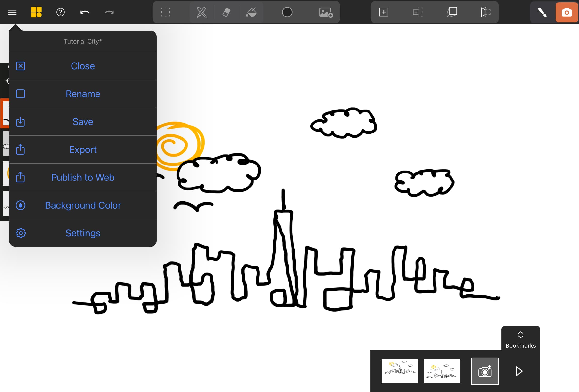This screenshot has height=392, width=579.
Task: Choose Publish to Web menu entry
Action: coord(83,177)
